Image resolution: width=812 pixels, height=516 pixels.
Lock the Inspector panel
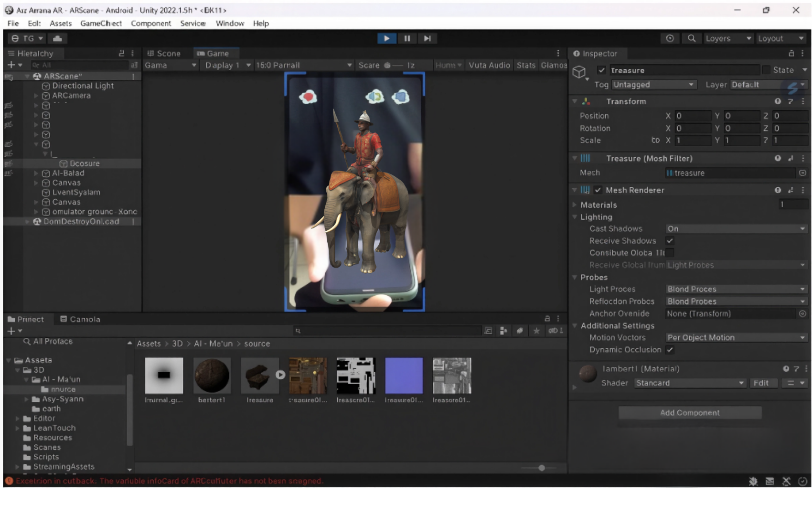[x=791, y=54]
